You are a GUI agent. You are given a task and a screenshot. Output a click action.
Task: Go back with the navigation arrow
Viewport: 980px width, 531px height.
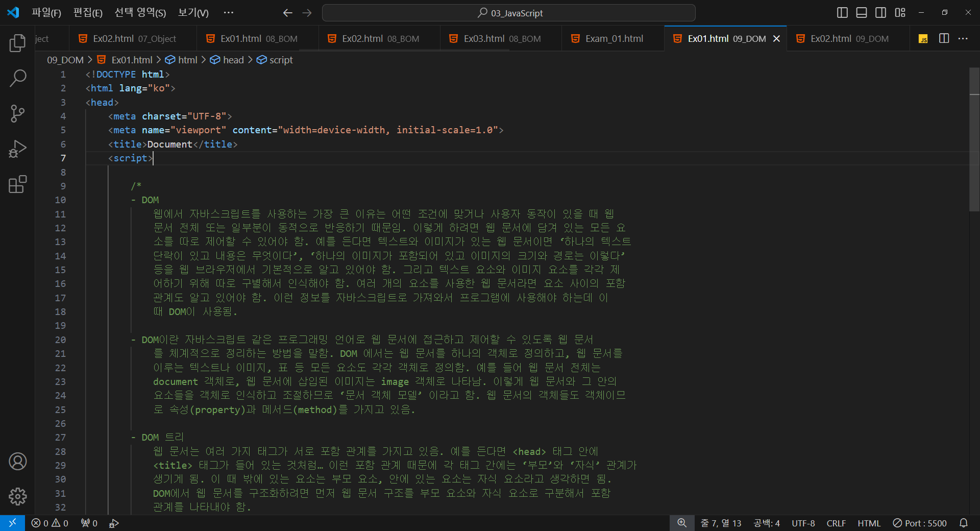click(287, 13)
